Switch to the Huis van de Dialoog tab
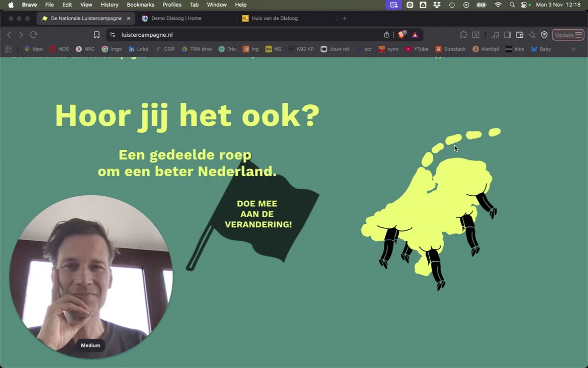Viewport: 588px width, 368px height. 275,18
